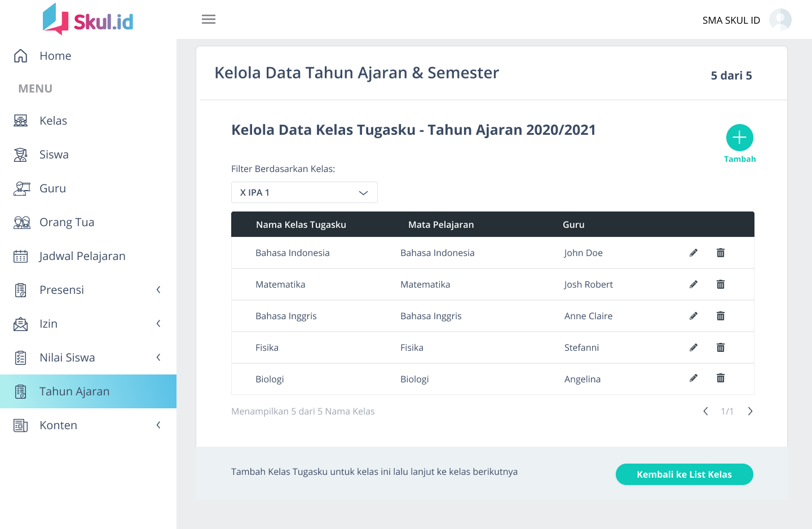Open the Jadwal Pelajaran menu item
The width and height of the screenshot is (812, 529).
coord(82,256)
